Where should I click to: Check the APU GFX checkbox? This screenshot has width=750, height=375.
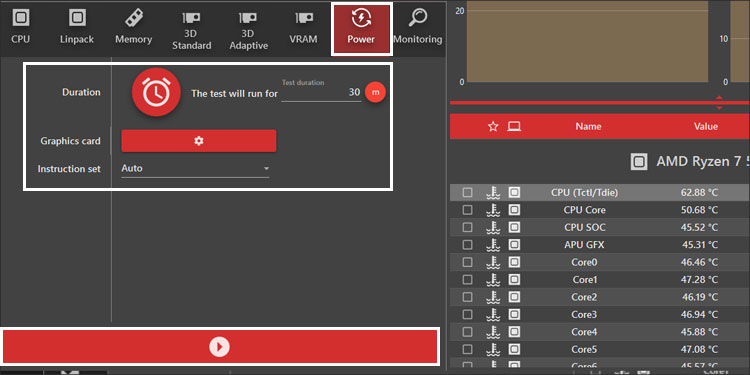click(x=467, y=245)
